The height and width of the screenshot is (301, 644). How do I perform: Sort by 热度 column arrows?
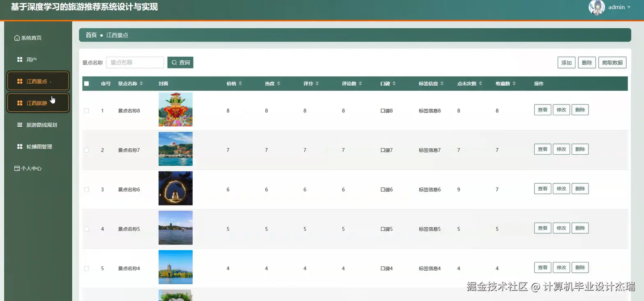278,84
